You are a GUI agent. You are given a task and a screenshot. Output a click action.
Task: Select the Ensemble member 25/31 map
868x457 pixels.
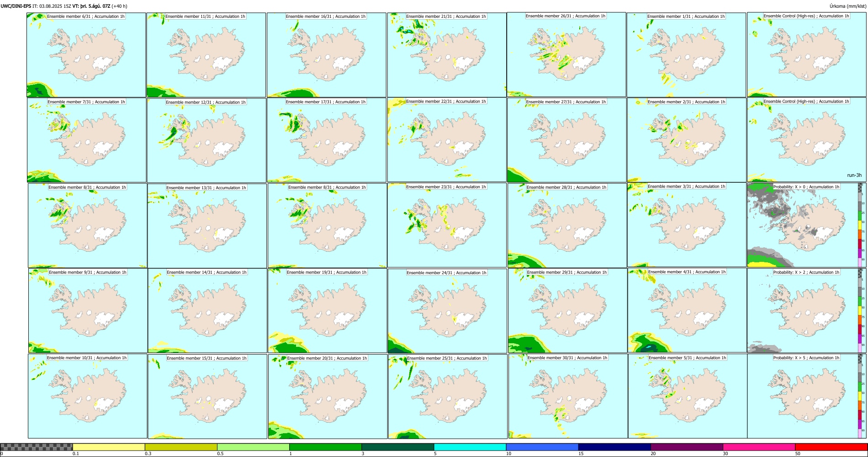tap(448, 396)
